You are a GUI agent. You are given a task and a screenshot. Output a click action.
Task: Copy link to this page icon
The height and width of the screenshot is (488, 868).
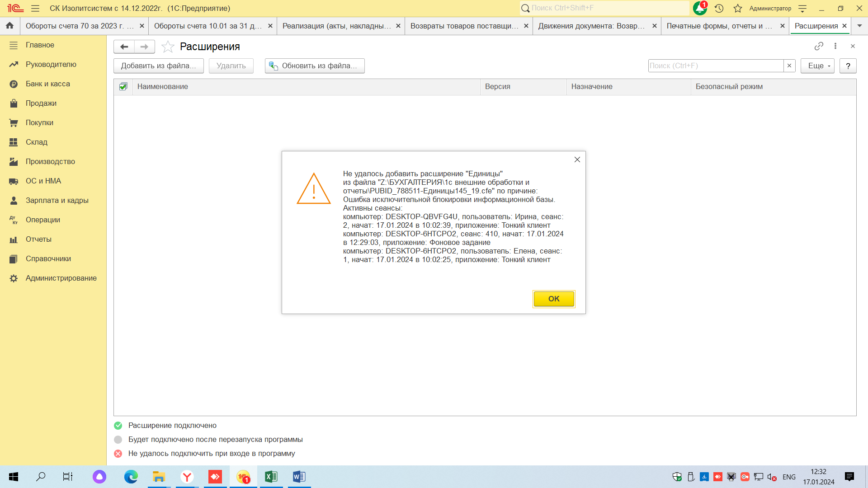(819, 46)
